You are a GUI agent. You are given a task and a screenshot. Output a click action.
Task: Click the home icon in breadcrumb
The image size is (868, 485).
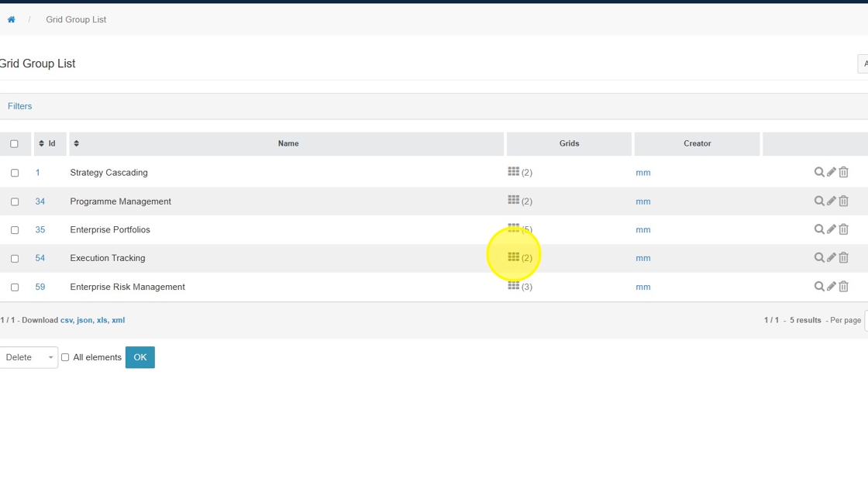click(11, 20)
